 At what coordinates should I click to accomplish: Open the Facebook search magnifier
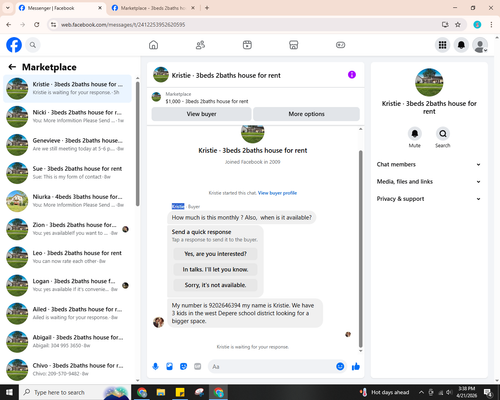click(33, 45)
